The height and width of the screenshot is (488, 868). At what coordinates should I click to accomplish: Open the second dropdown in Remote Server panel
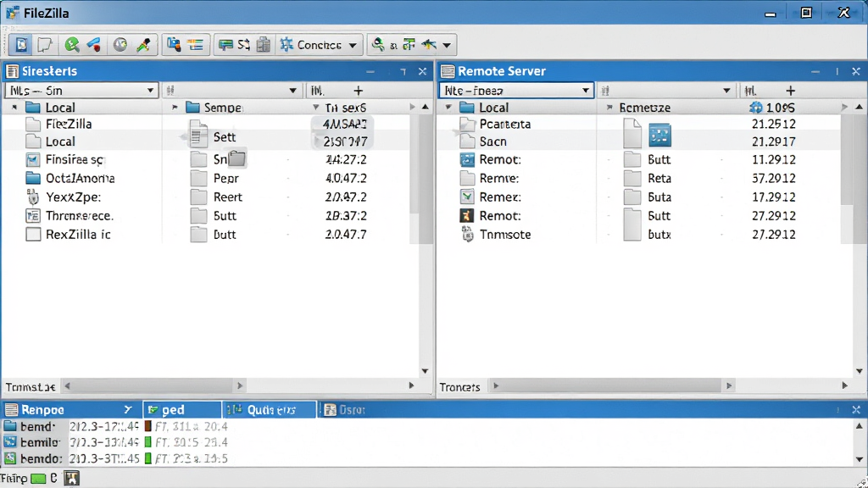click(x=726, y=90)
